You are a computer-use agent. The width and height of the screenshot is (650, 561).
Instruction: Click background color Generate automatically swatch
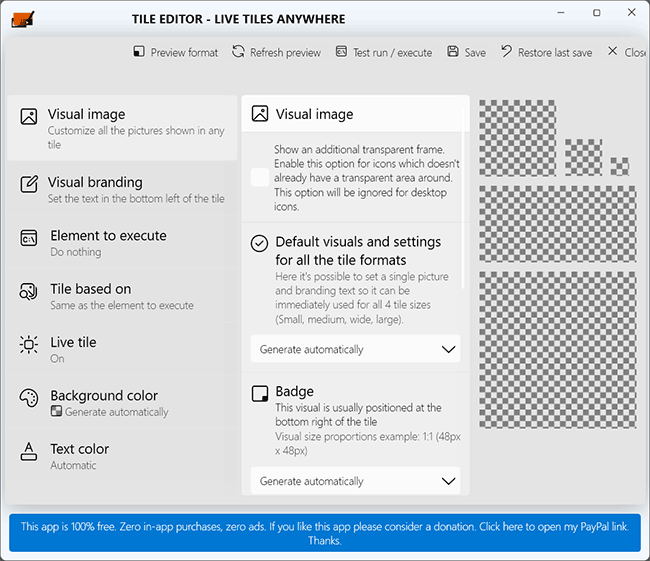56,411
